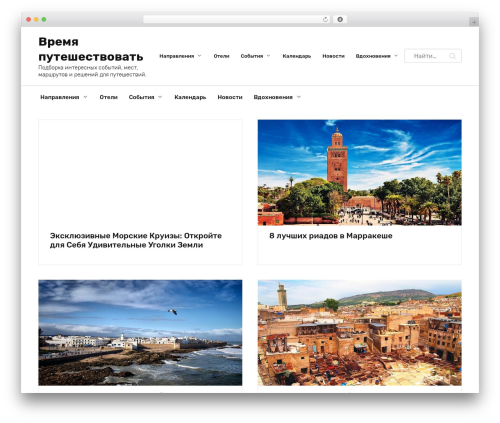500x423 pixels.
Task: Open Отели in the header menu
Action: (x=221, y=56)
